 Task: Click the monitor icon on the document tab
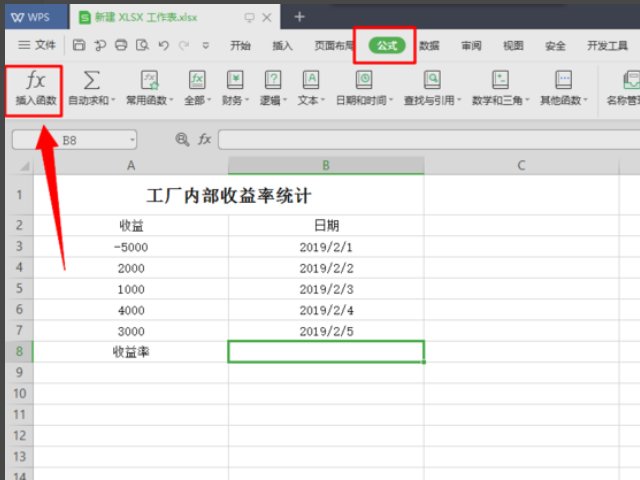249,17
